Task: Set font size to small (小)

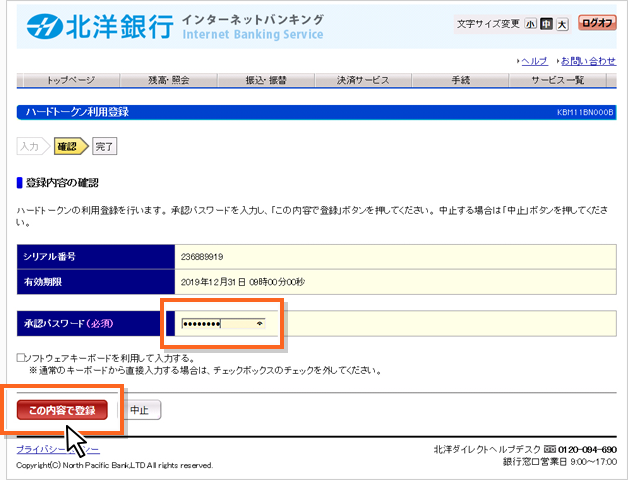Action: point(530,24)
